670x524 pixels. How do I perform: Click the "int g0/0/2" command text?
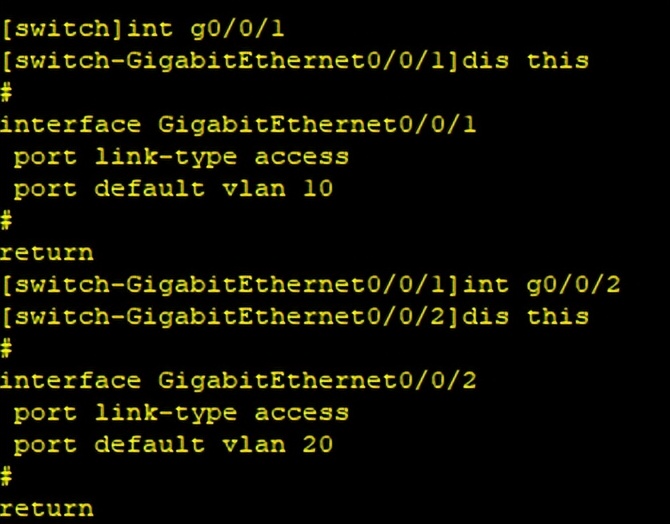click(573, 285)
